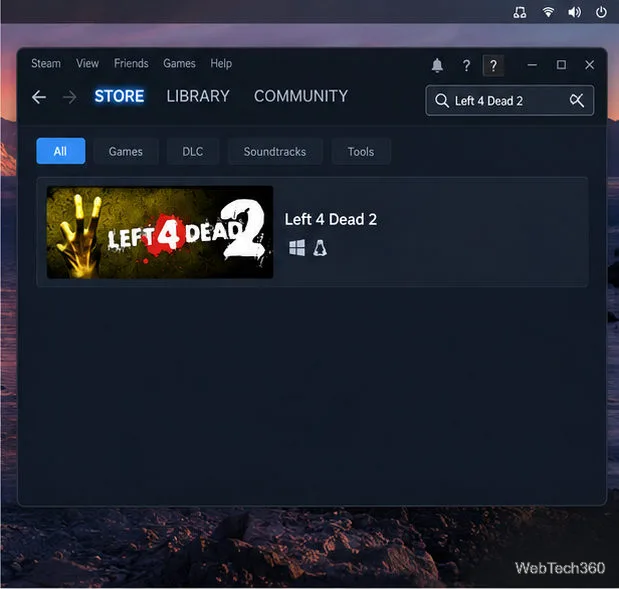
Task: Open the Help menu
Action: click(221, 64)
